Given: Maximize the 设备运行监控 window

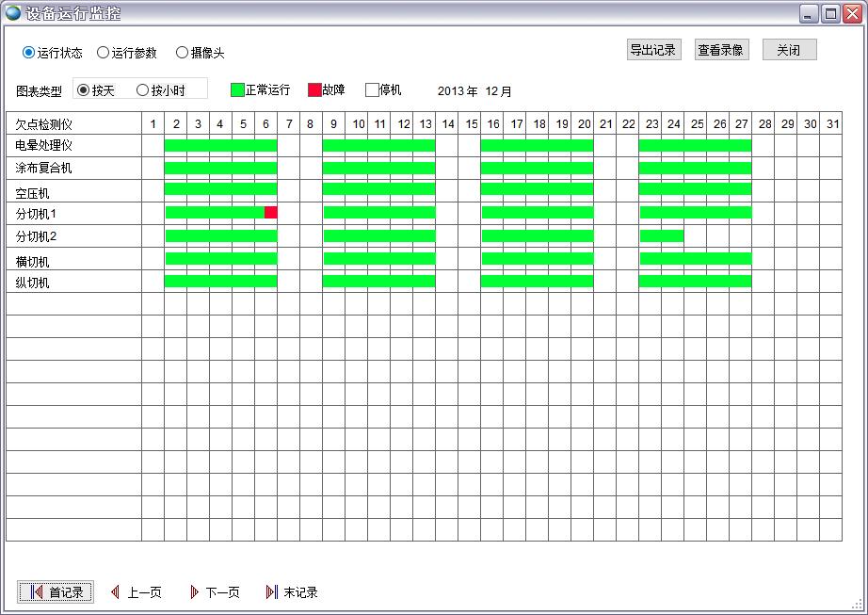Looking at the screenshot, I should click(830, 13).
